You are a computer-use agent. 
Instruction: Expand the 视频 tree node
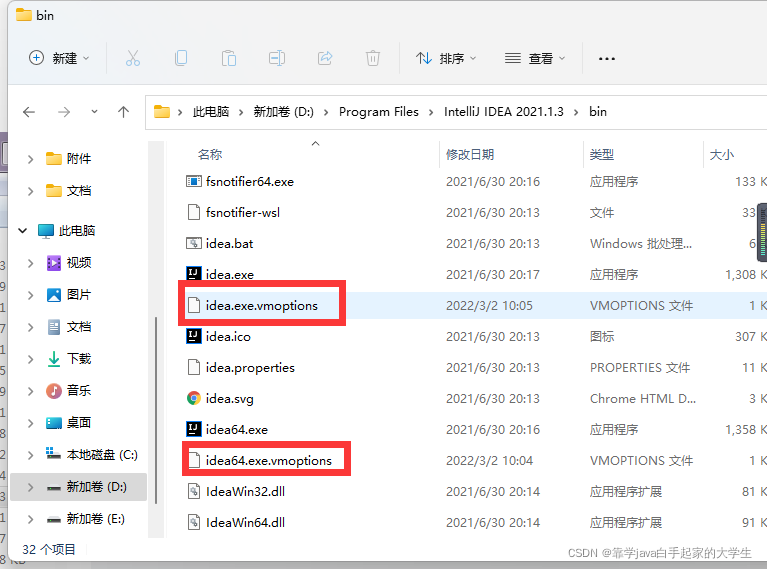pos(30,263)
